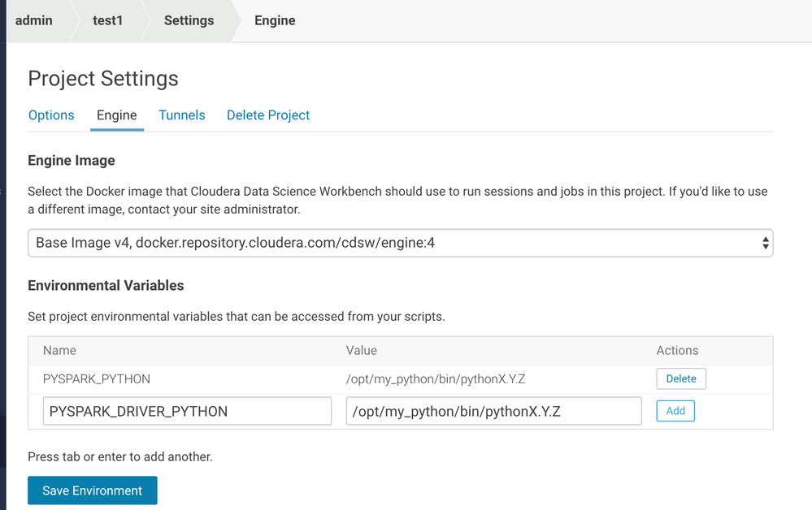
Task: Click the Save Environment button
Action: [x=93, y=491]
